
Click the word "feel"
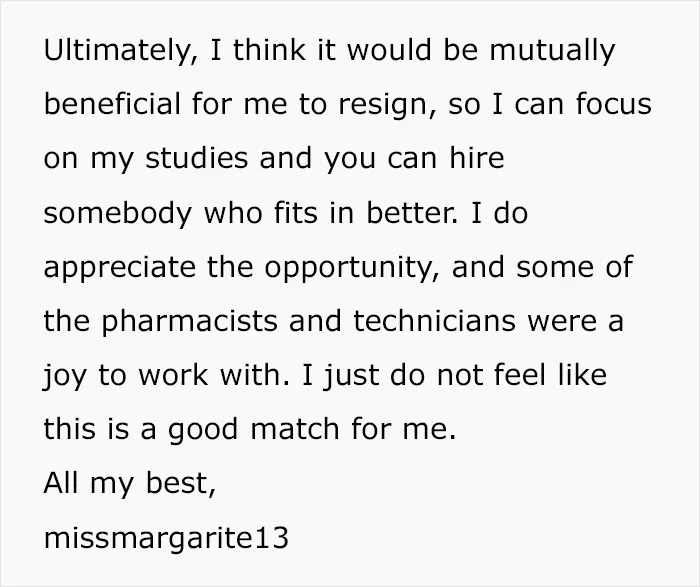coord(520,375)
